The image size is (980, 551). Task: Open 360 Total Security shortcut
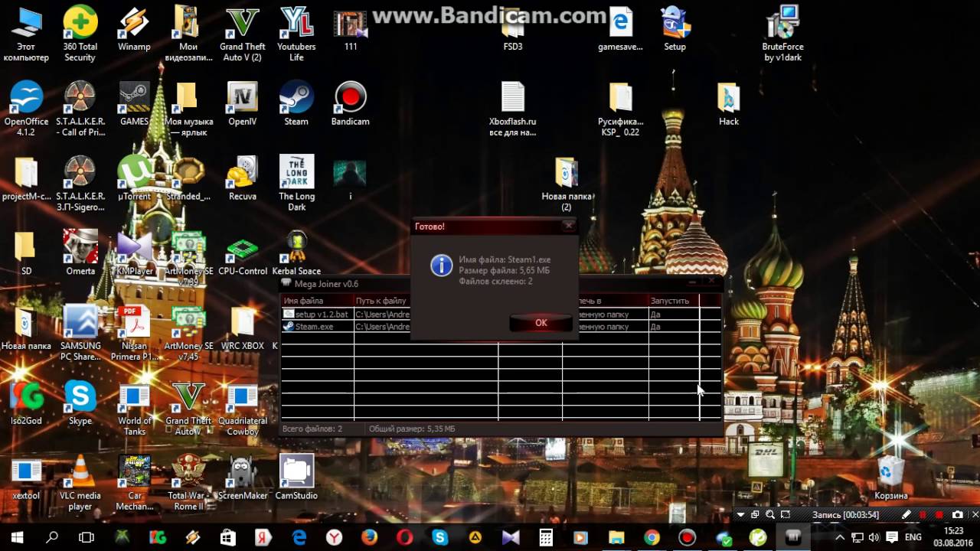[80, 34]
